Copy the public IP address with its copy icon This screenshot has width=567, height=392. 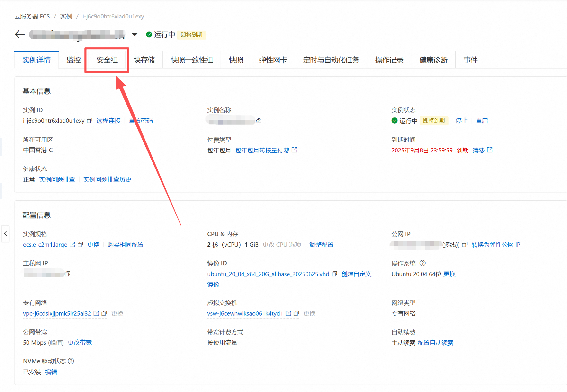465,245
